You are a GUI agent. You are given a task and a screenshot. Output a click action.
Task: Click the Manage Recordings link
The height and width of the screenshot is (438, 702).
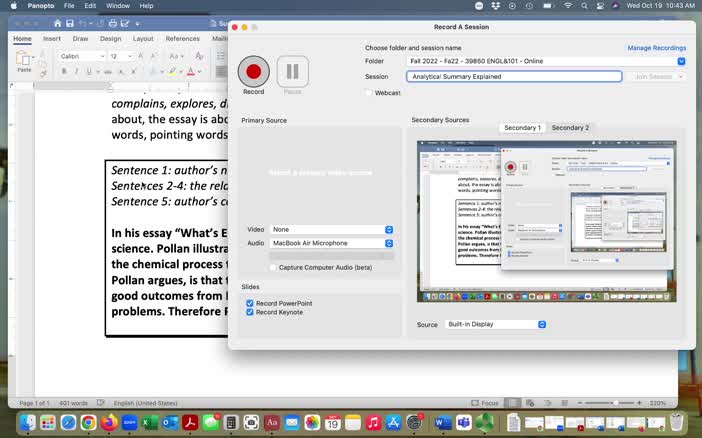coord(656,47)
